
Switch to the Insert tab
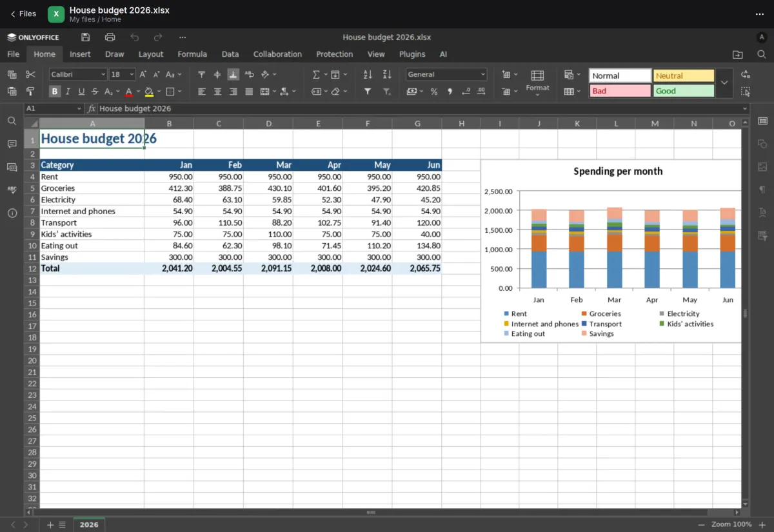tap(80, 54)
